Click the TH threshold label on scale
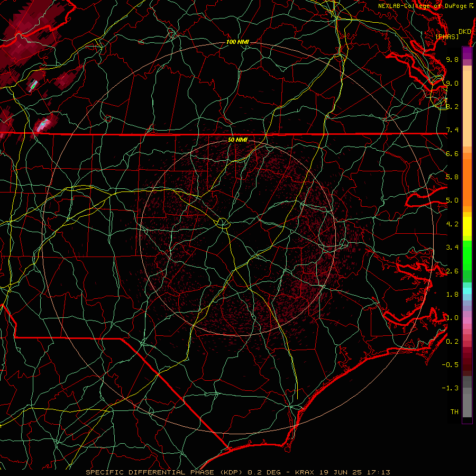Viewport: 476px width, 476px height. 454,412
